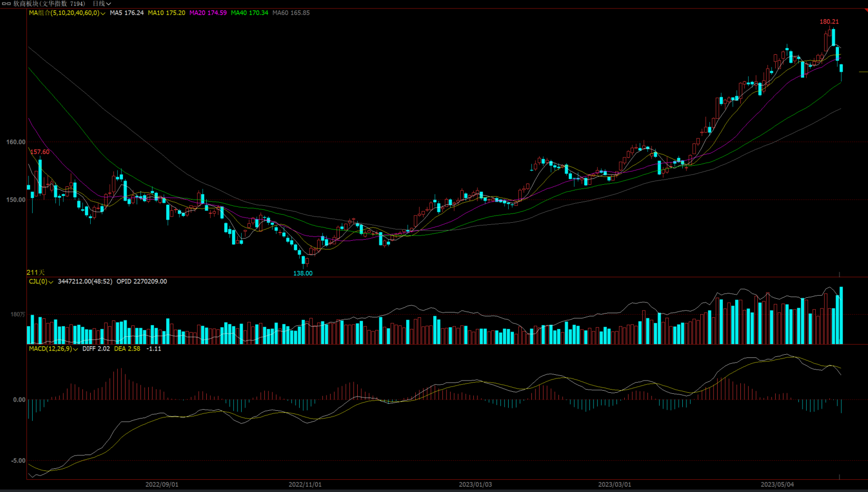Click the 180万 volume axis label

18,315
